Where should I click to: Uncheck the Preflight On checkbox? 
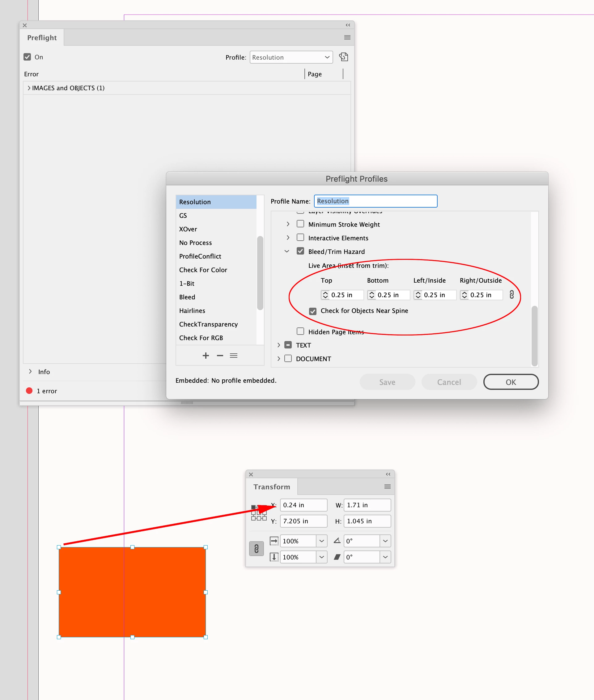[x=27, y=57]
